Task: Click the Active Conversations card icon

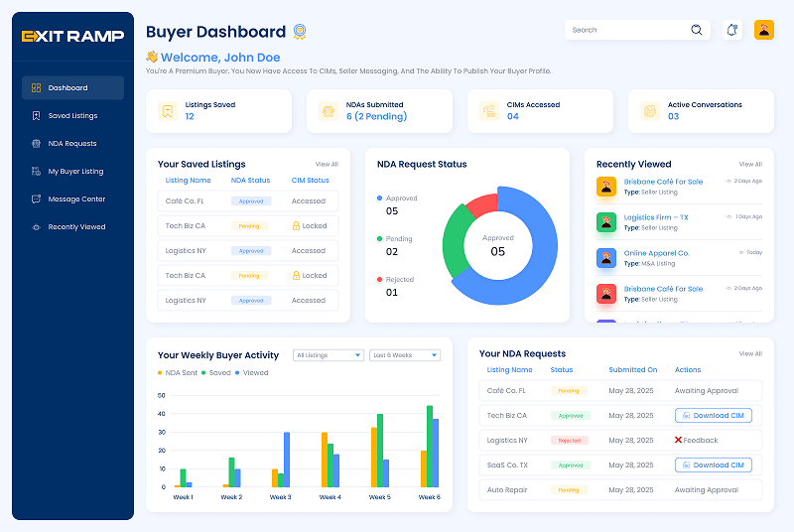Action: point(649,111)
